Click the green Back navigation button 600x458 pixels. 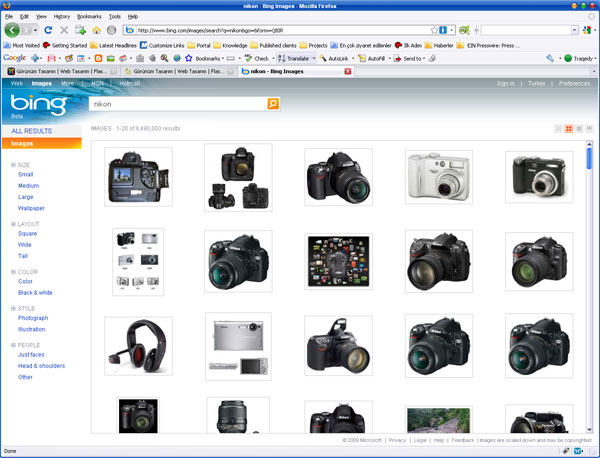coord(12,30)
